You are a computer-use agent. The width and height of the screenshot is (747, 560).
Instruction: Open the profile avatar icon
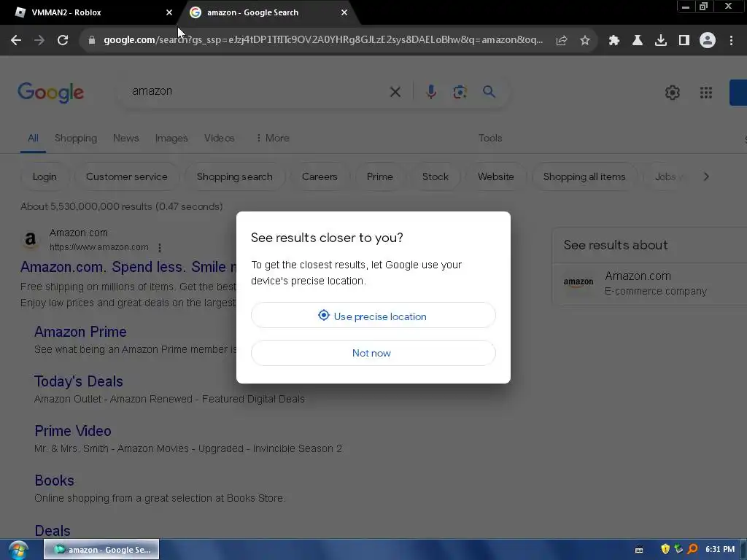(708, 40)
